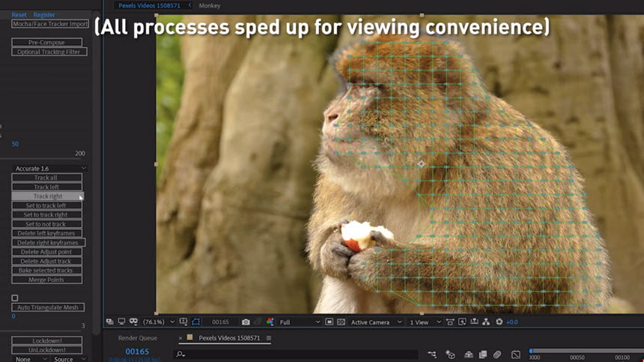The height and width of the screenshot is (362, 644).
Task: Click Delete left keyframes button
Action: [x=47, y=233]
